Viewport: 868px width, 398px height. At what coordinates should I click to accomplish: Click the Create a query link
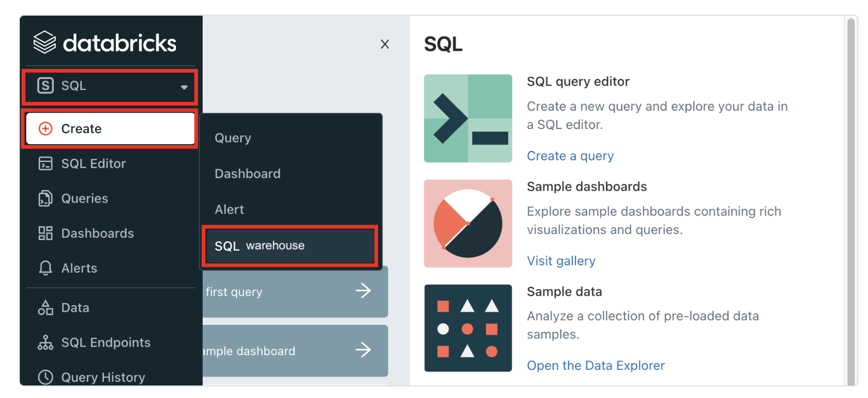[570, 156]
